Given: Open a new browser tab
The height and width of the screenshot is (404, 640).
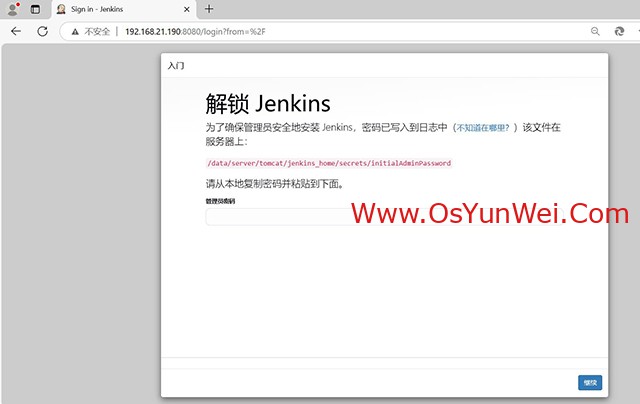Looking at the screenshot, I should click(209, 9).
